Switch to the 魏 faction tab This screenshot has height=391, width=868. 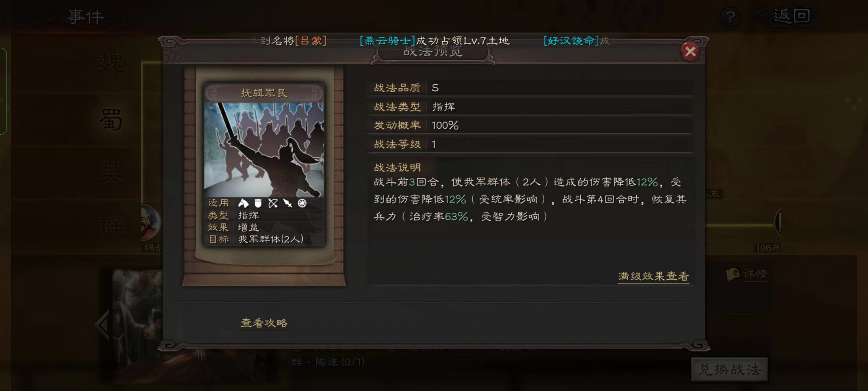tap(111, 64)
